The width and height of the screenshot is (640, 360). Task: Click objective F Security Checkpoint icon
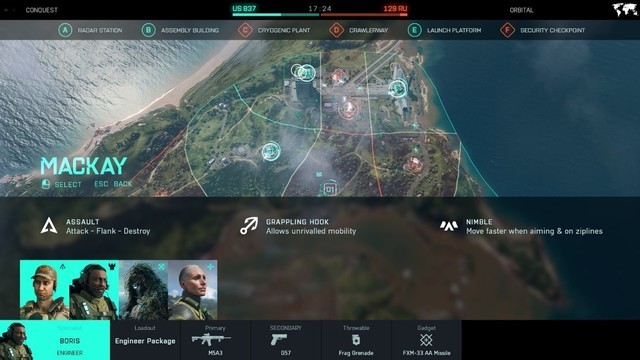coord(508,30)
